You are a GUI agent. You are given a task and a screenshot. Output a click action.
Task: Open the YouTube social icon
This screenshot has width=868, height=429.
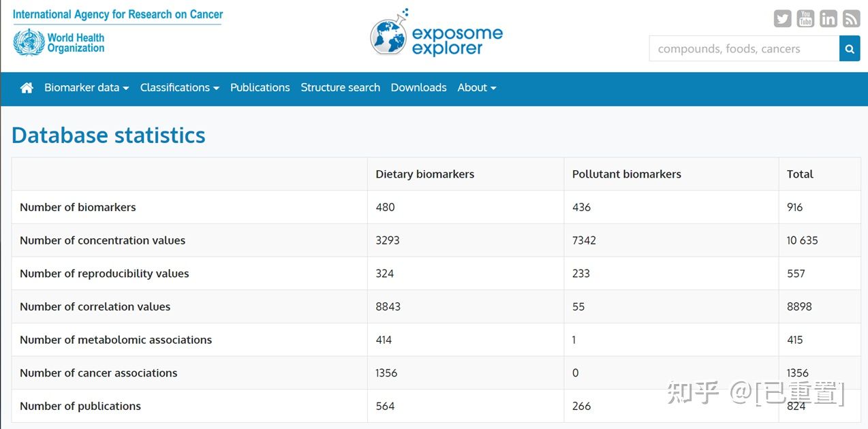click(805, 19)
